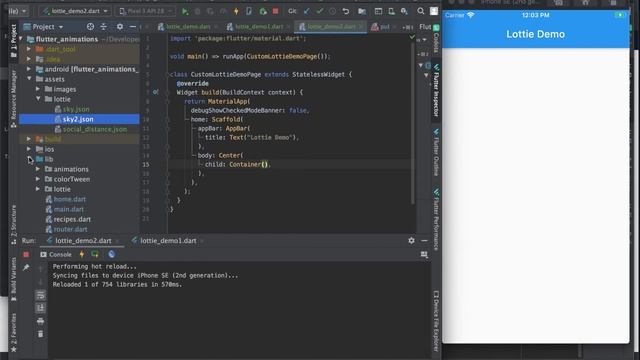
Task: Collapse the lottie folder under assets
Action: click(38, 99)
